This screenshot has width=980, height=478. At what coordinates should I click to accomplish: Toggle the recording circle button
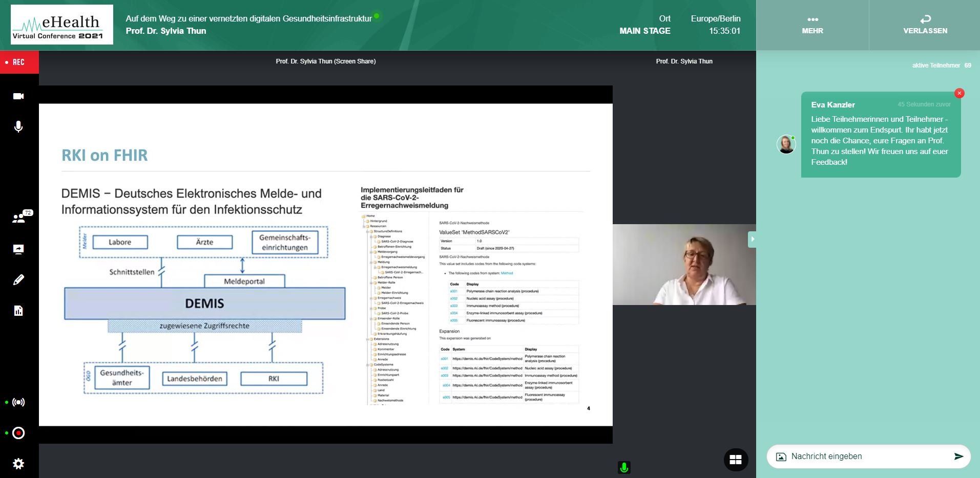[18, 433]
